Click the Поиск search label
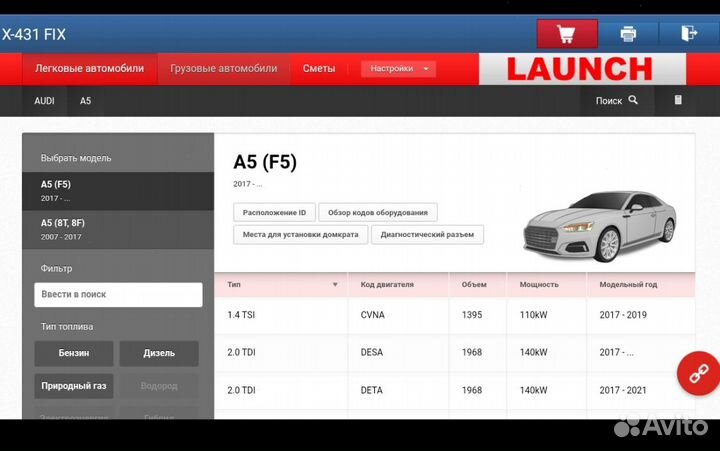The width and height of the screenshot is (720, 451). click(609, 101)
